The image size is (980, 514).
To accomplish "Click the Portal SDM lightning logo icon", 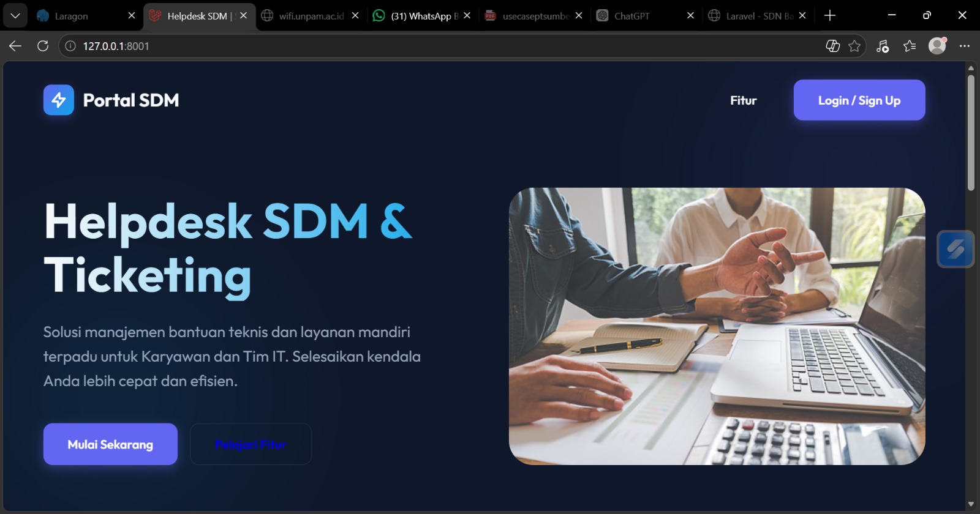I will [x=59, y=100].
